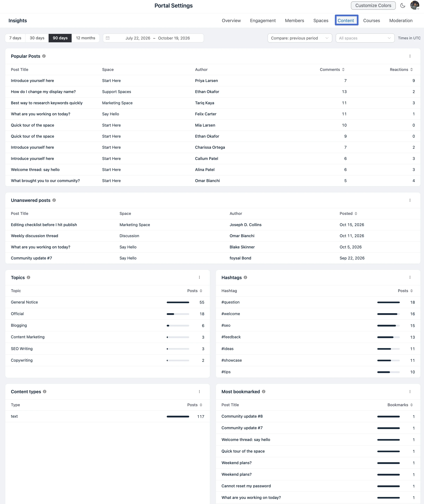Switch to the Spaces tab
This screenshot has height=504, width=424.
click(321, 20)
